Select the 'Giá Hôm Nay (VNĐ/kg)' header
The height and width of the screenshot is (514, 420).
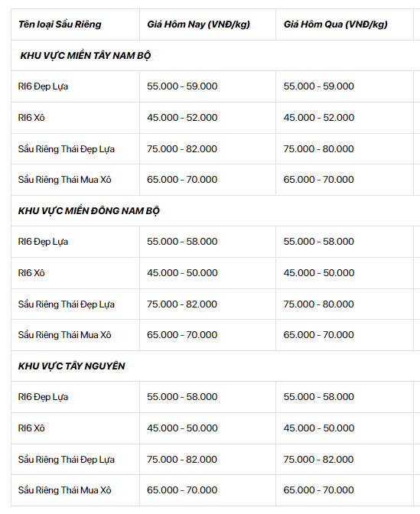click(x=198, y=24)
